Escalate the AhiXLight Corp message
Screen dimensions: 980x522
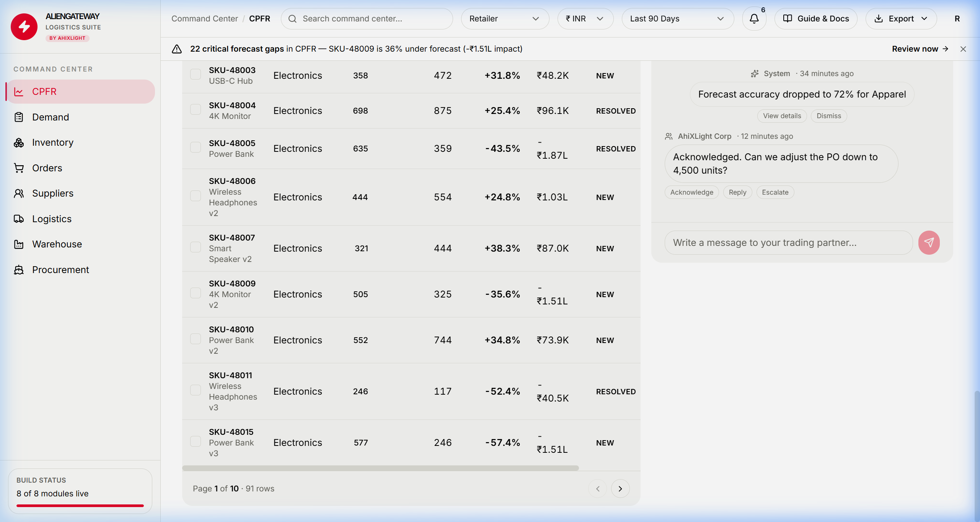pyautogui.click(x=775, y=192)
